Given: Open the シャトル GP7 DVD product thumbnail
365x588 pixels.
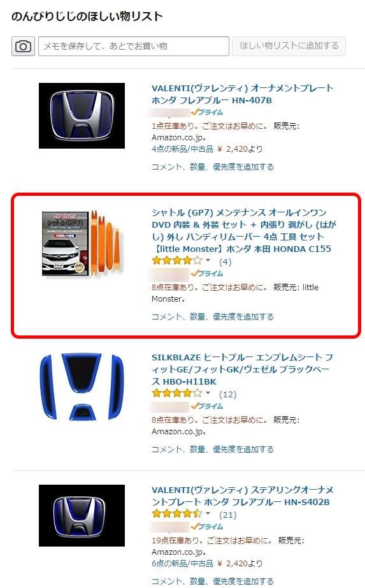Looking at the screenshot, I should pos(82,243).
